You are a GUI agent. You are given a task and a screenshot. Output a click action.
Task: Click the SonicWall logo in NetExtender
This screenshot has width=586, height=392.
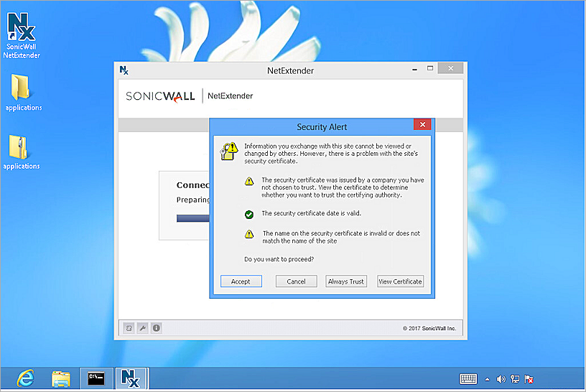[x=160, y=96]
